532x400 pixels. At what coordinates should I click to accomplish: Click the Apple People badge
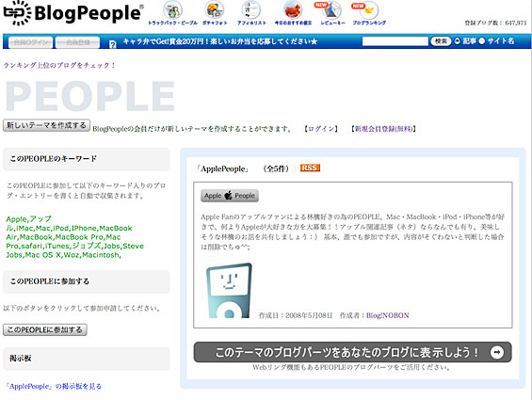coord(230,196)
